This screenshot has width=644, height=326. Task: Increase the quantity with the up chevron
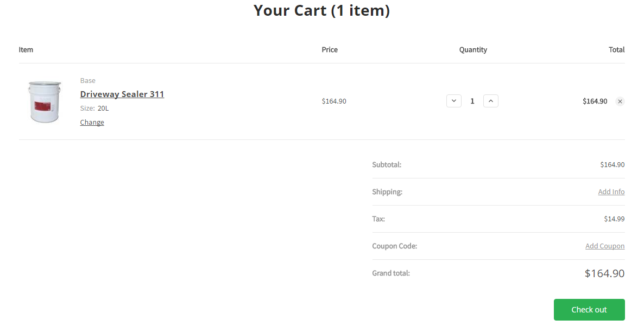pos(490,101)
